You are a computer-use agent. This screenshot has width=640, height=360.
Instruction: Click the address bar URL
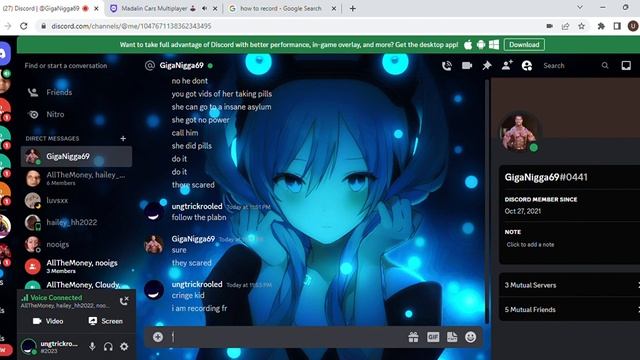pos(131,26)
